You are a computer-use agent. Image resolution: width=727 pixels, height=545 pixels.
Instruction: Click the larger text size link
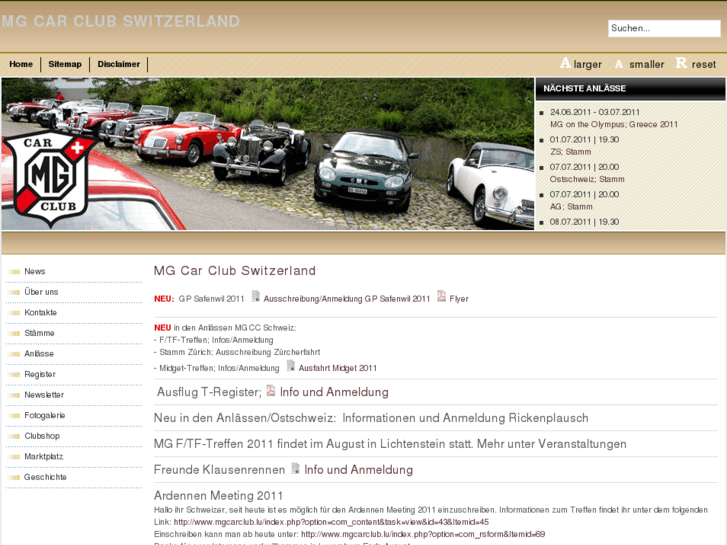(587, 64)
